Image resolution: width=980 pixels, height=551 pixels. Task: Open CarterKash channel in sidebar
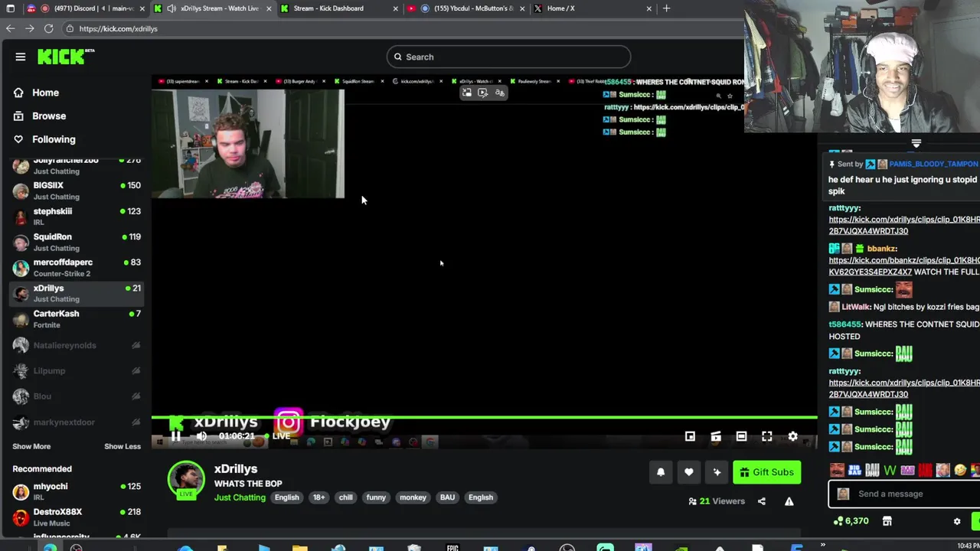click(x=77, y=319)
